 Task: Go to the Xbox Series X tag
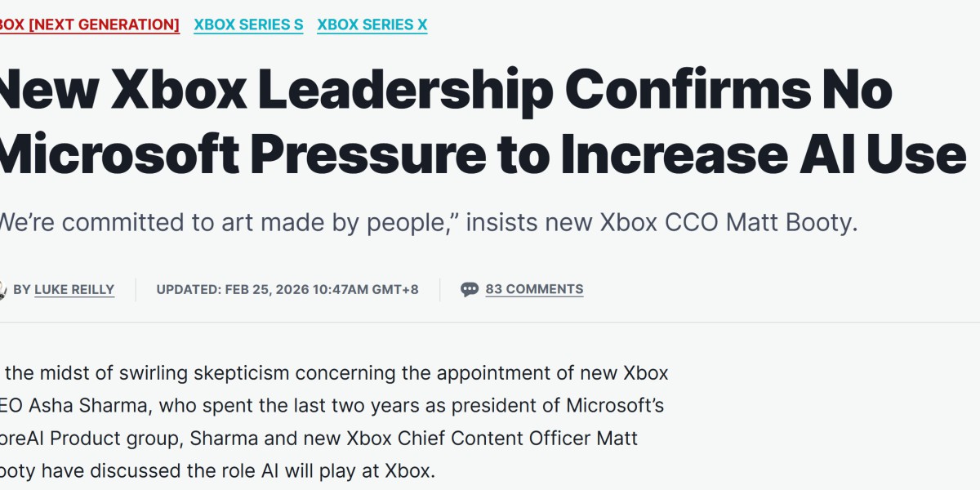372,24
